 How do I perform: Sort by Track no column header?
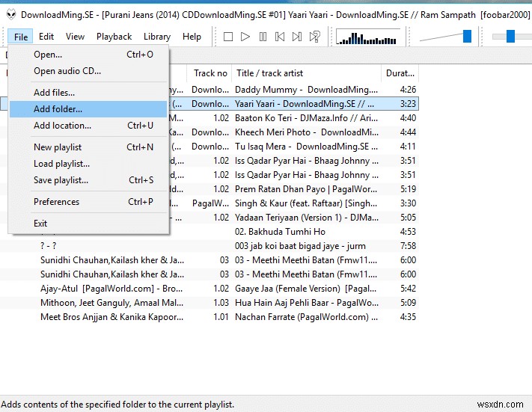point(210,73)
